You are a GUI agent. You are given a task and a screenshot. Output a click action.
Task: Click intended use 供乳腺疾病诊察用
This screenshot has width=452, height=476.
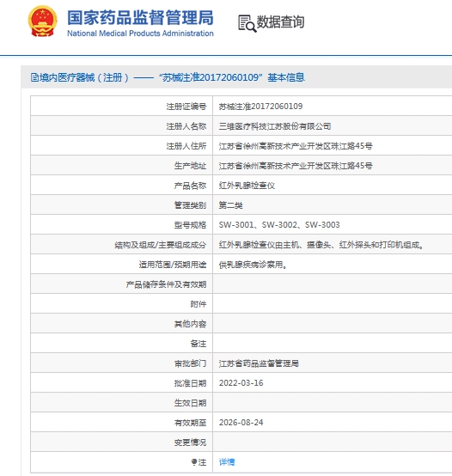[253, 265]
